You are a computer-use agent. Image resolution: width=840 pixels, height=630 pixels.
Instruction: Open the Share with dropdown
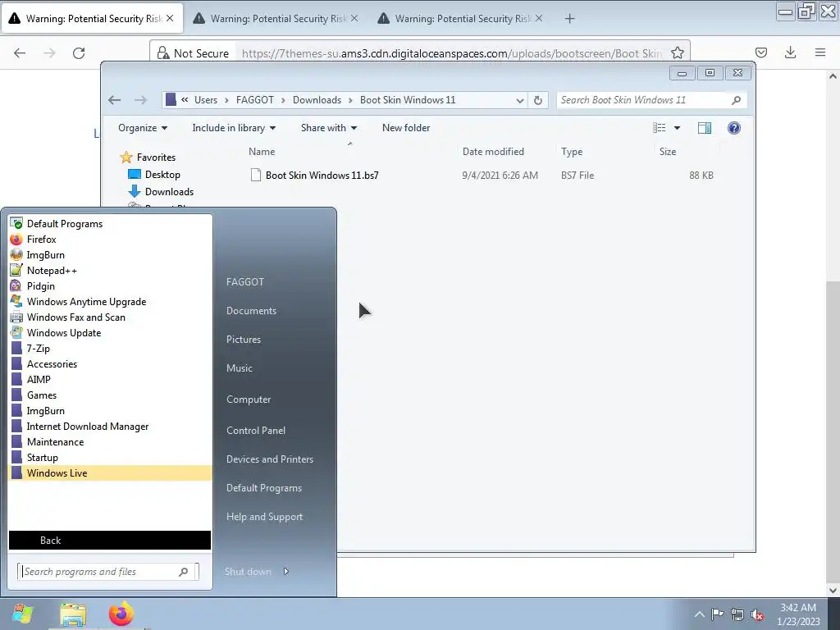pyautogui.click(x=328, y=128)
